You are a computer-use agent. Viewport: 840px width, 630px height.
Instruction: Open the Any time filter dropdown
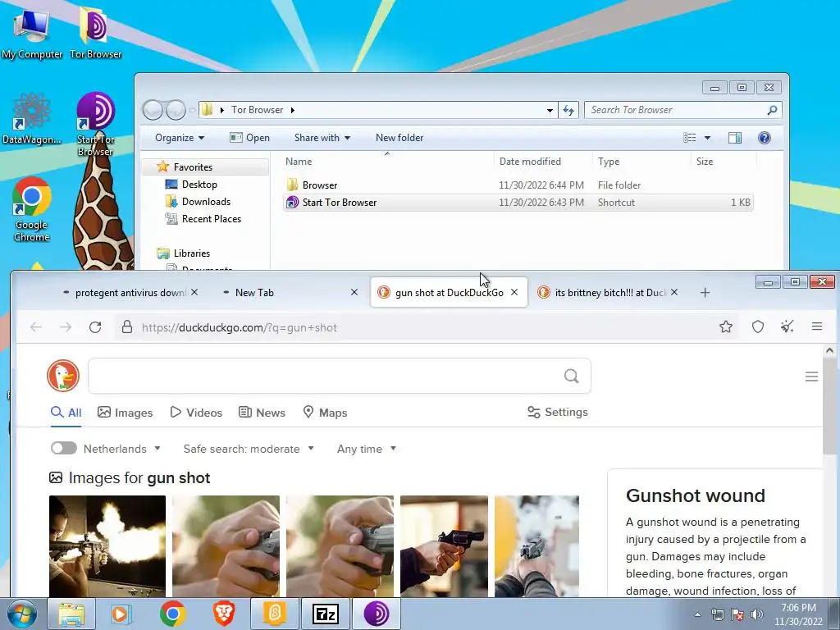tap(367, 449)
